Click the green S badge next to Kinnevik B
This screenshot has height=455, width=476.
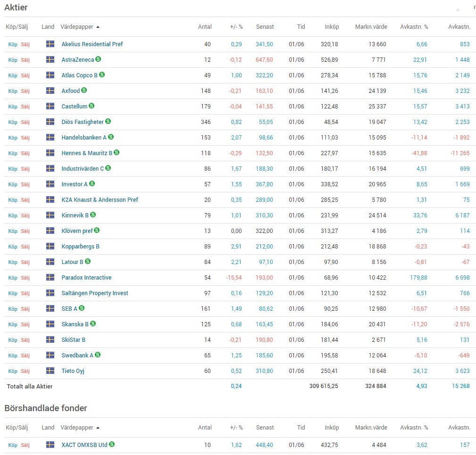point(93,215)
